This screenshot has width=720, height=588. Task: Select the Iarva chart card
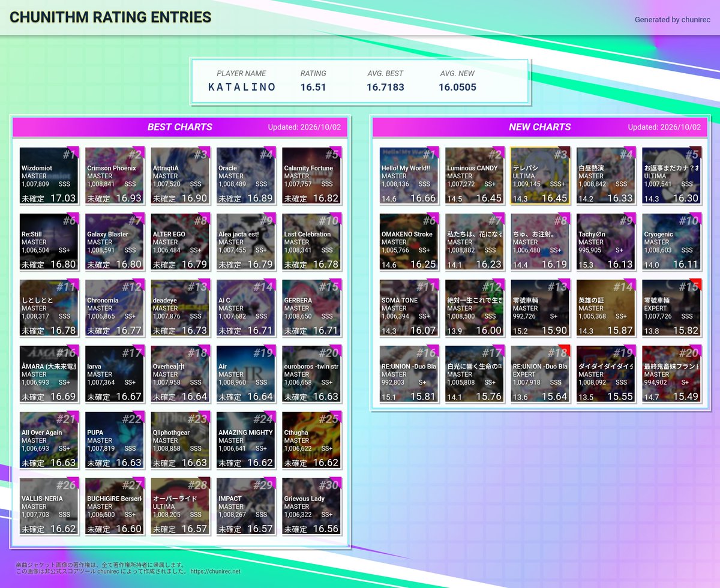pyautogui.click(x=115, y=374)
